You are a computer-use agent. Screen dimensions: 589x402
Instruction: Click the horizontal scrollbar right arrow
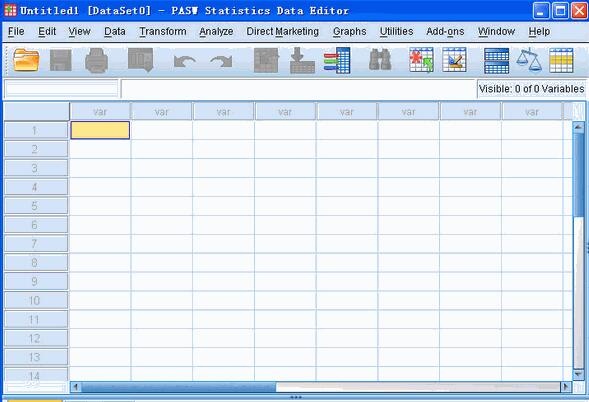pyautogui.click(x=566, y=387)
